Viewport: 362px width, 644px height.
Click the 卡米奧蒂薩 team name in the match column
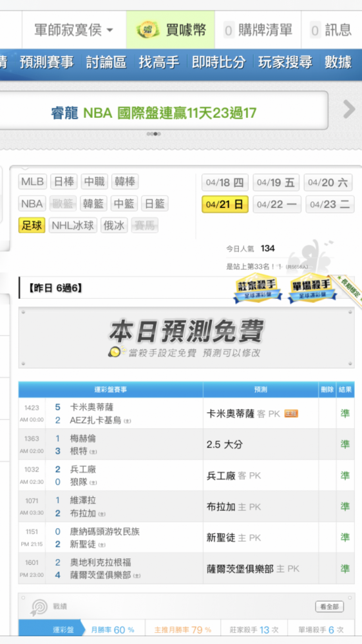pyautogui.click(x=91, y=407)
